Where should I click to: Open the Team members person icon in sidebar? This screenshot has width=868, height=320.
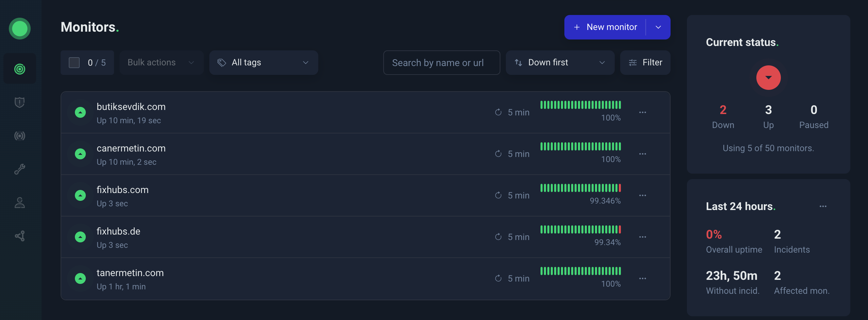(x=20, y=203)
